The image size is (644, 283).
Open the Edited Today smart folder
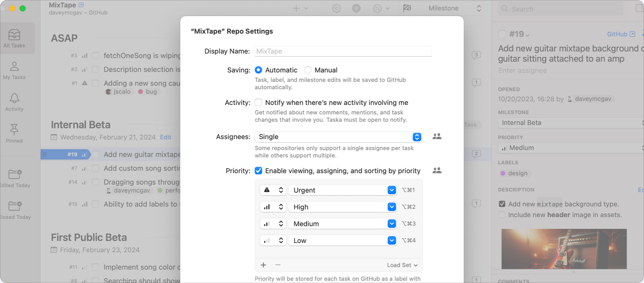(x=15, y=179)
